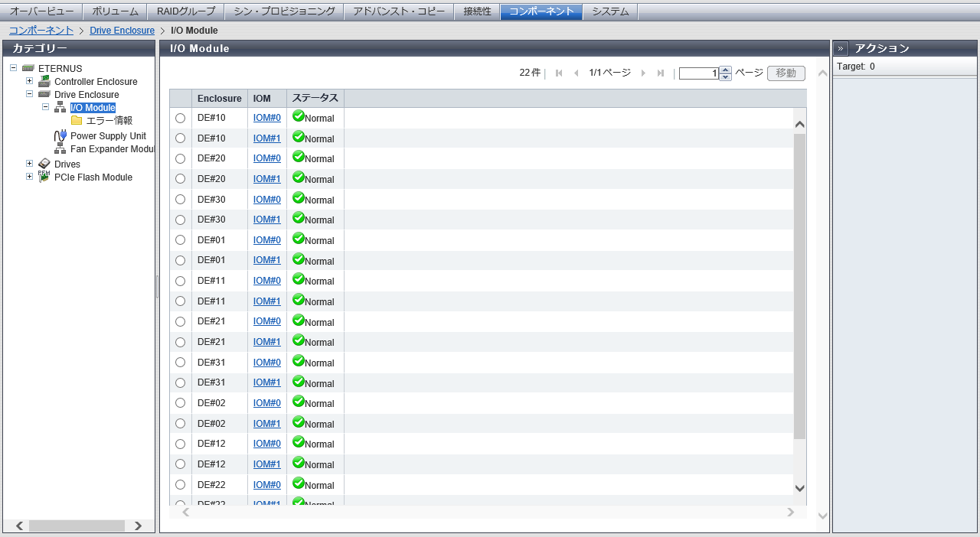The height and width of the screenshot is (537, 980).
Task: Click the table's vertical scrollbar down arrow
Action: 800,488
